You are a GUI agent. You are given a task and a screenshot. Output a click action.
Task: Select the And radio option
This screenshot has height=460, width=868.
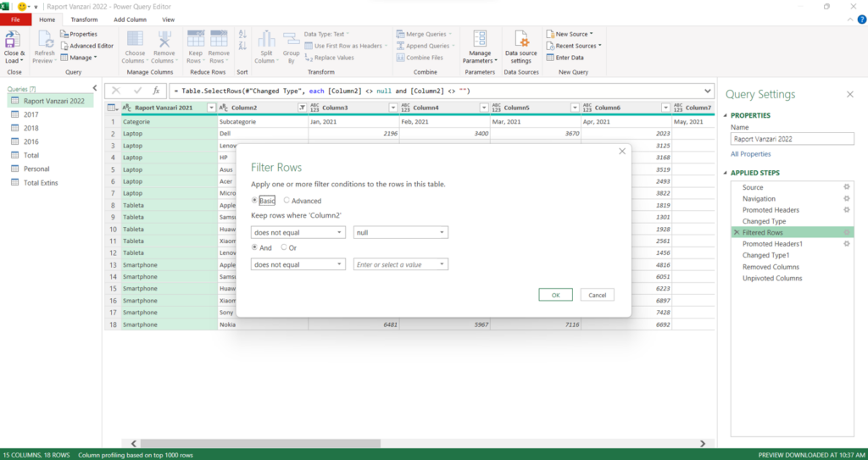coord(255,247)
